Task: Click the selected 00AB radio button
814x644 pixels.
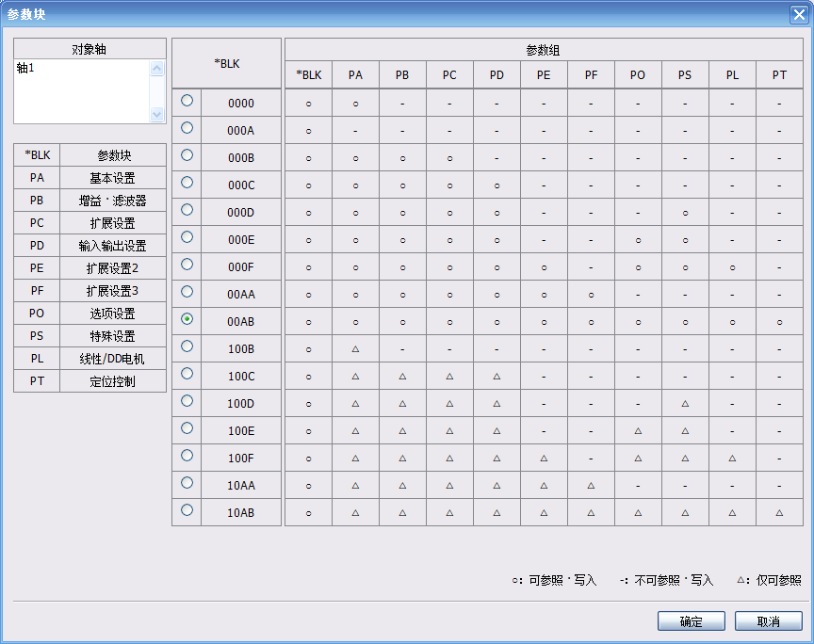Action: click(187, 319)
